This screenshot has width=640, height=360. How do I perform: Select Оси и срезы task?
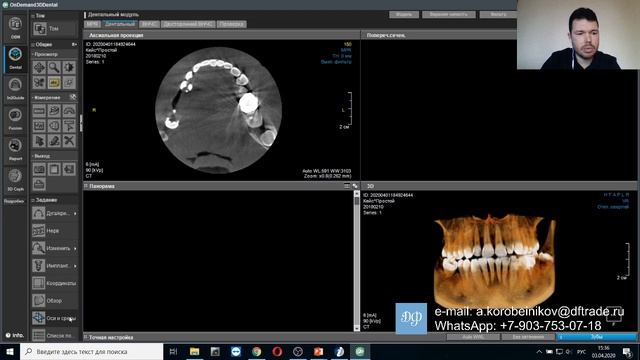pos(54,318)
